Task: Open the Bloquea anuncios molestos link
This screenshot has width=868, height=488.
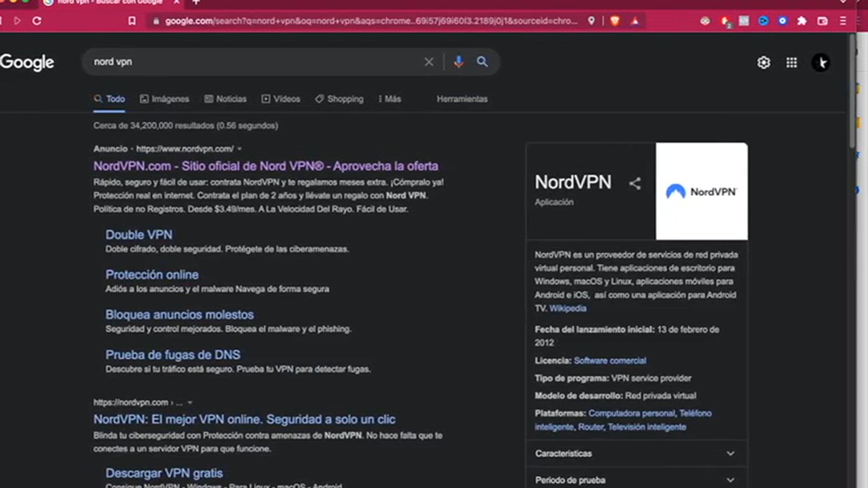Action: click(x=179, y=315)
